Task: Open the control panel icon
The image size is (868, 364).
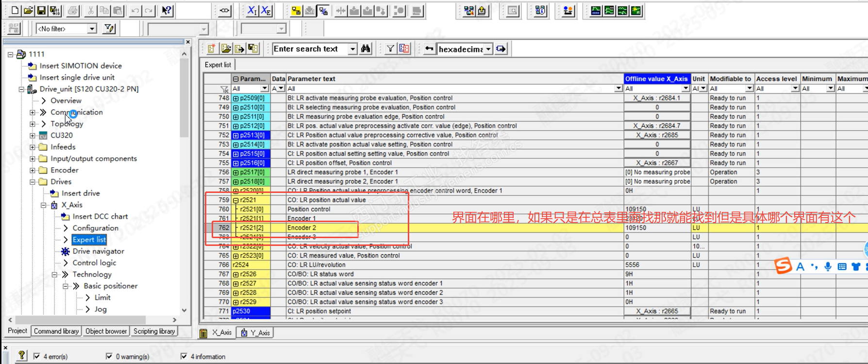Action: 568,10
